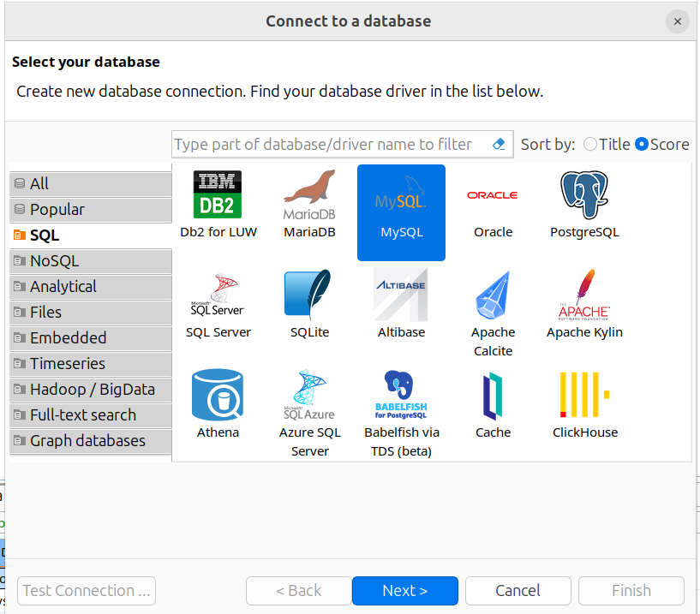Focus the database driver filter field
700x614 pixels.
point(330,145)
